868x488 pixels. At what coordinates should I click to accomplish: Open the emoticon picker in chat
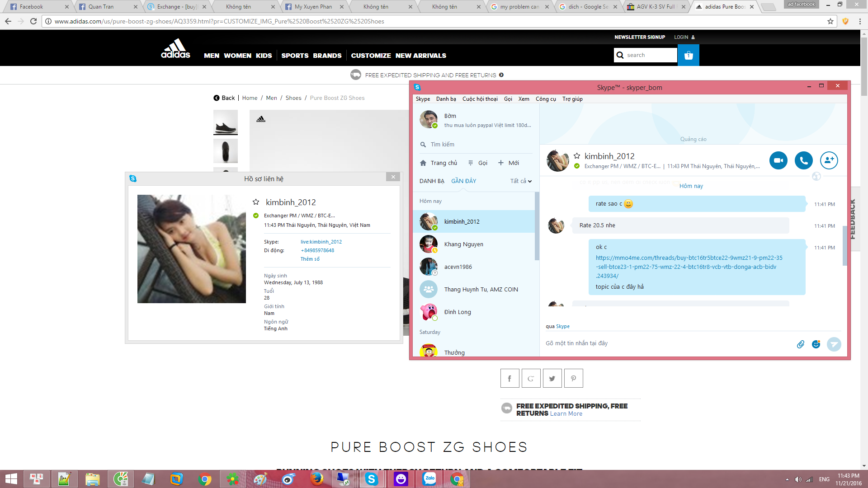tap(816, 344)
